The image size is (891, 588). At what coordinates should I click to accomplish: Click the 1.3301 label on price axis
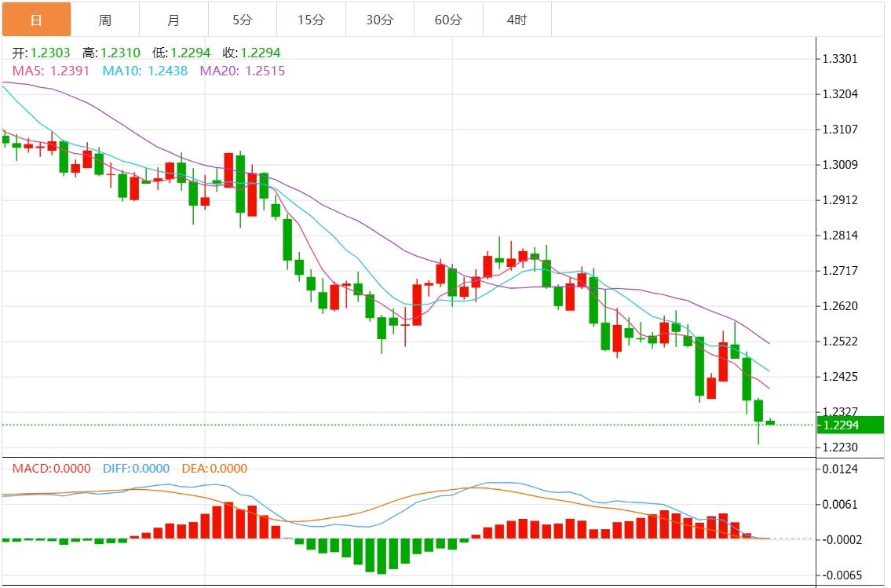click(x=839, y=59)
